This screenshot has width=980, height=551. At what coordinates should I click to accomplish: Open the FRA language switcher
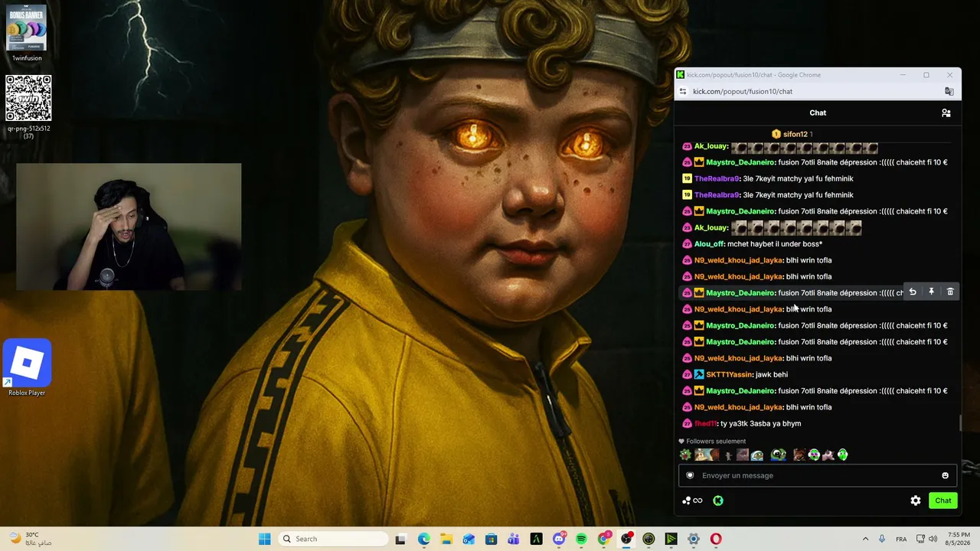point(901,539)
